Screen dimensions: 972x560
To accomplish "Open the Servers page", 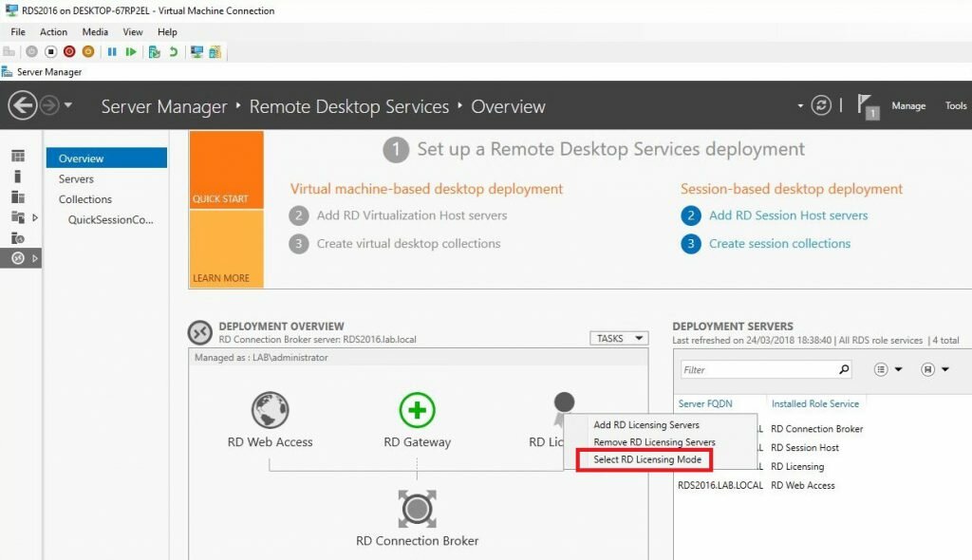I will pos(76,178).
